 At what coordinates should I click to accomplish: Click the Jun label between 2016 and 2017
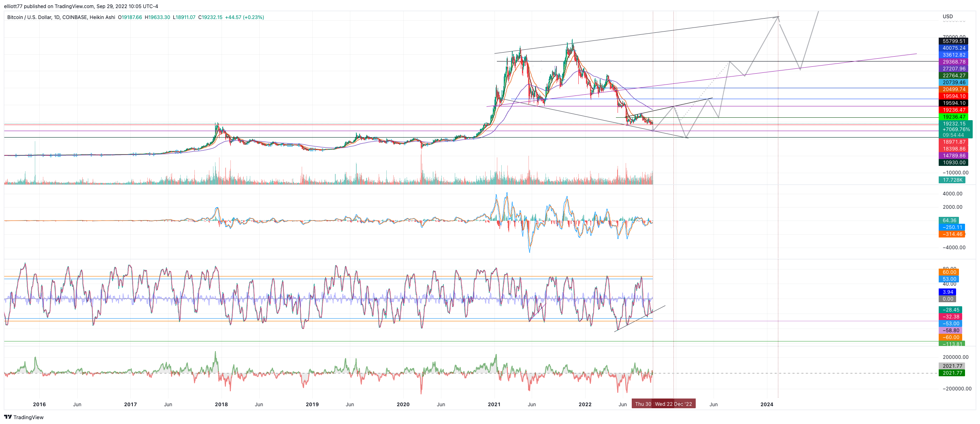(77, 405)
